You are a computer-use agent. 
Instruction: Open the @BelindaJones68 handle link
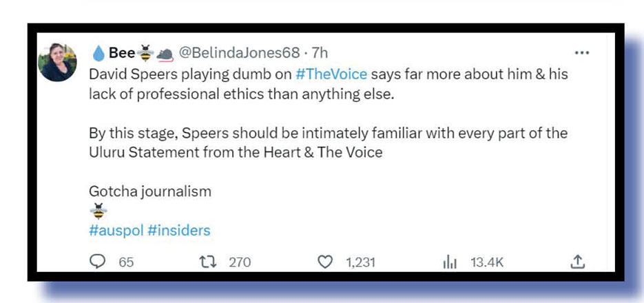click(x=239, y=53)
